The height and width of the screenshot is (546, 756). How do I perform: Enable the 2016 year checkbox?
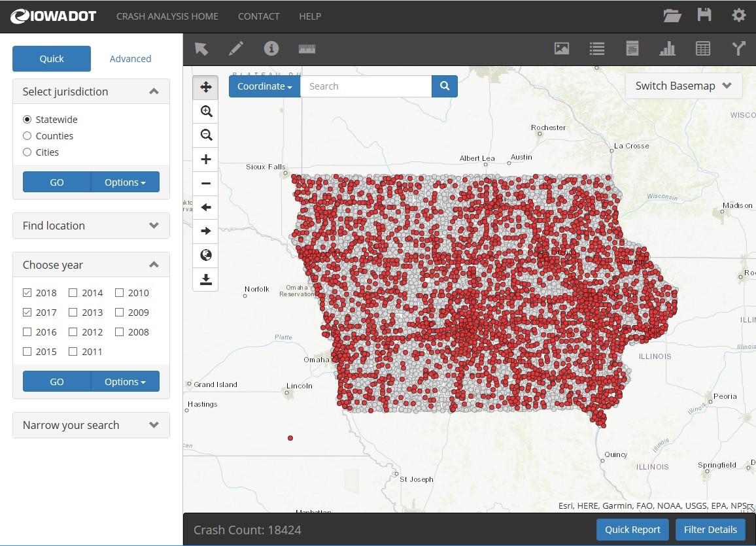pyautogui.click(x=27, y=332)
